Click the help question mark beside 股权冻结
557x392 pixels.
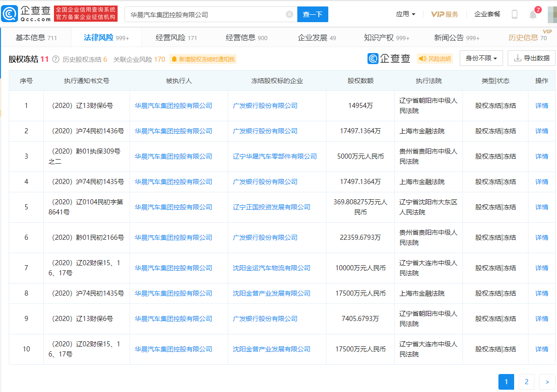pos(56,59)
